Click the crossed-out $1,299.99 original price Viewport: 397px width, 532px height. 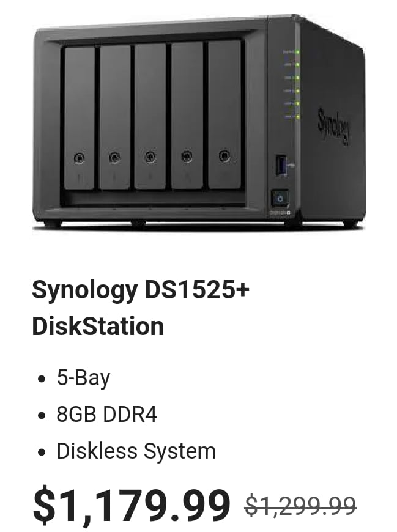300,506
